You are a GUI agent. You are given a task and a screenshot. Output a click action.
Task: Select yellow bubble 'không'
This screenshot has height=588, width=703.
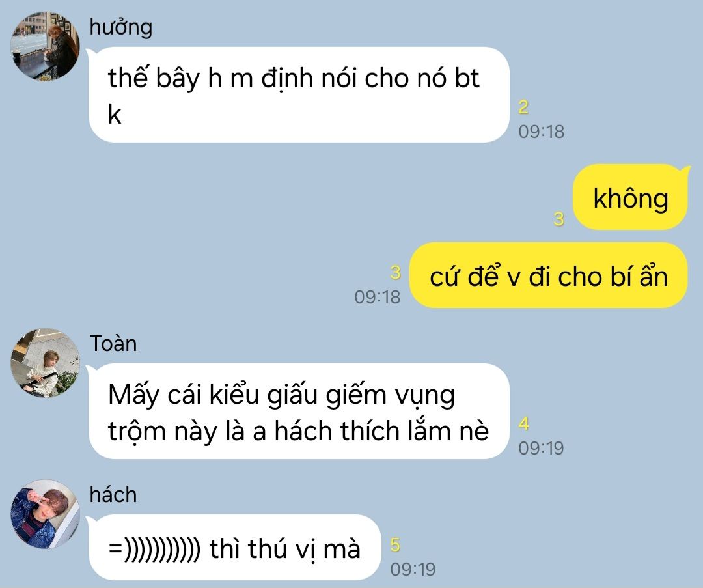coord(630,197)
